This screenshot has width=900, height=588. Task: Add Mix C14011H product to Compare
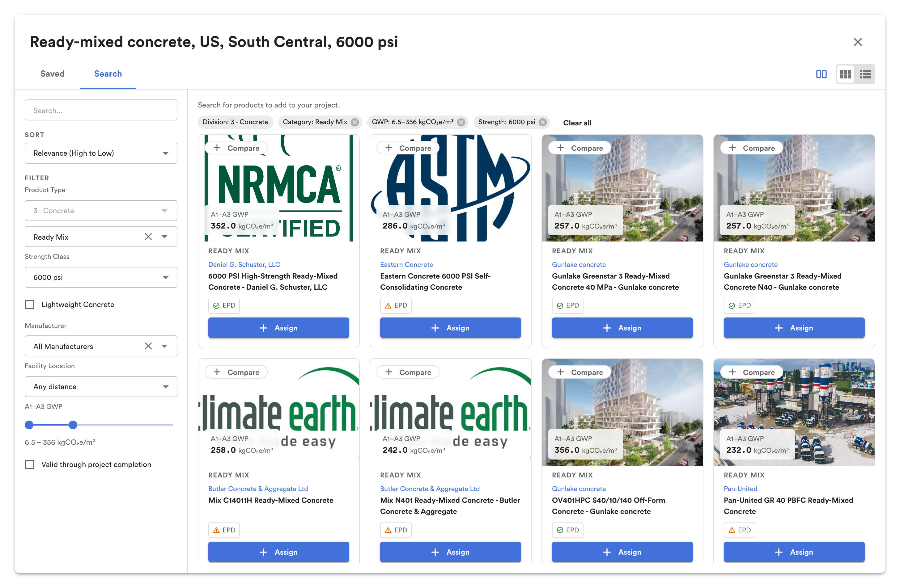(236, 372)
